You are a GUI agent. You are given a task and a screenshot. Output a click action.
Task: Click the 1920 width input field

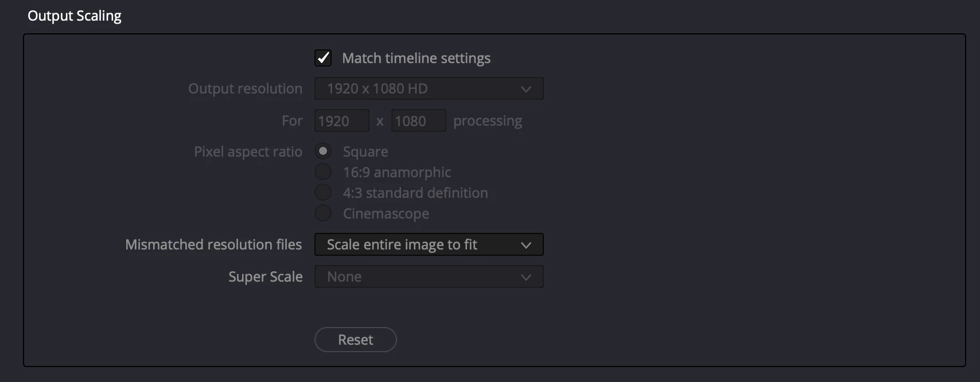pyautogui.click(x=341, y=121)
